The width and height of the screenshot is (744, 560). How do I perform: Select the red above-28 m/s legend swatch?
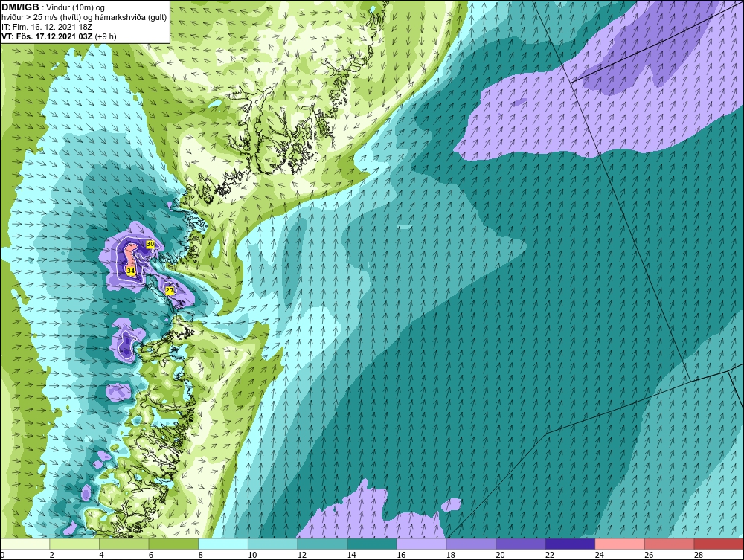[x=719, y=544]
